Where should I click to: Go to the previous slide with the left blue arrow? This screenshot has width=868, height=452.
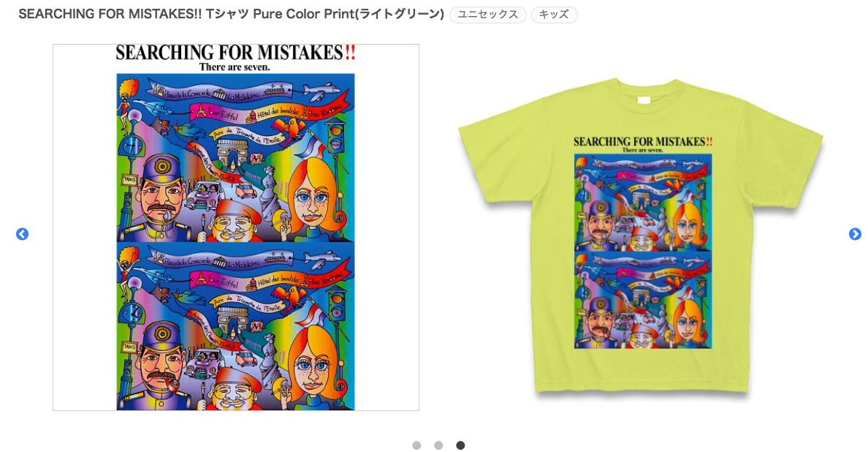click(x=22, y=234)
